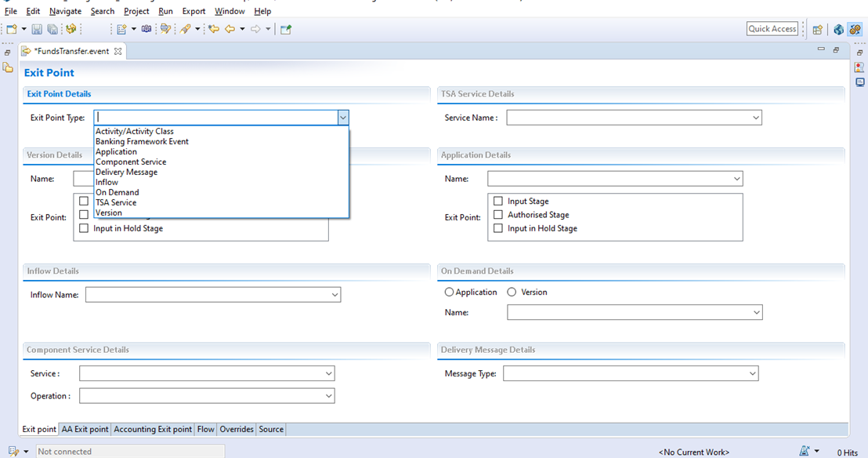Enable the Authorised Stage checkbox in Application Details
The image size is (868, 458).
click(498, 215)
